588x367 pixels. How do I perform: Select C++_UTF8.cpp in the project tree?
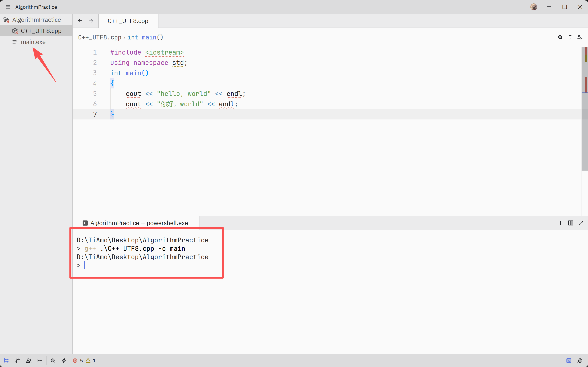click(36, 31)
